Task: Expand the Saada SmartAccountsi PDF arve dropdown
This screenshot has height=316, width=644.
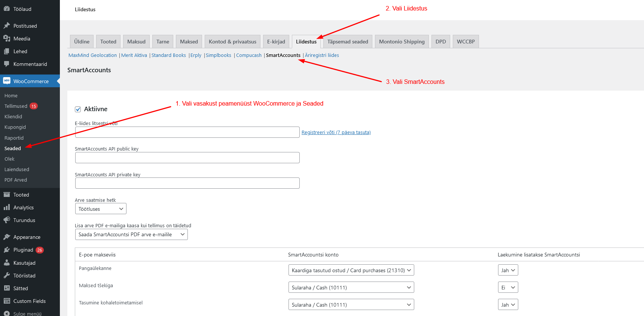Action: point(131,234)
